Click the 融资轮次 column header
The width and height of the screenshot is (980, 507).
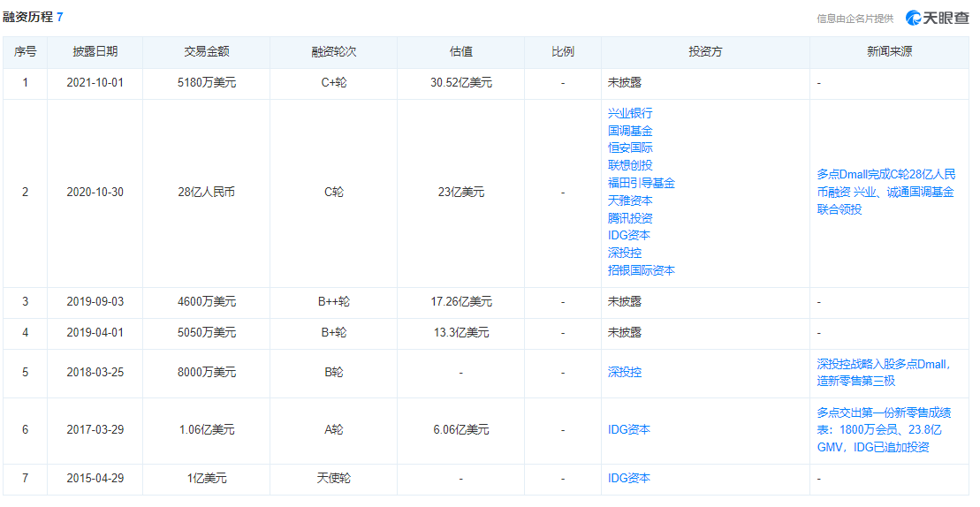coord(334,52)
